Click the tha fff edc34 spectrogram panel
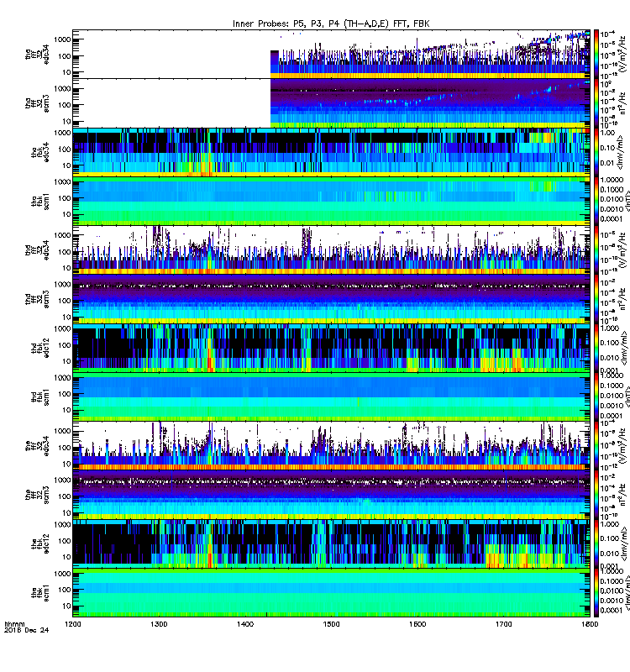The image size is (630, 672). pyautogui.click(x=331, y=54)
